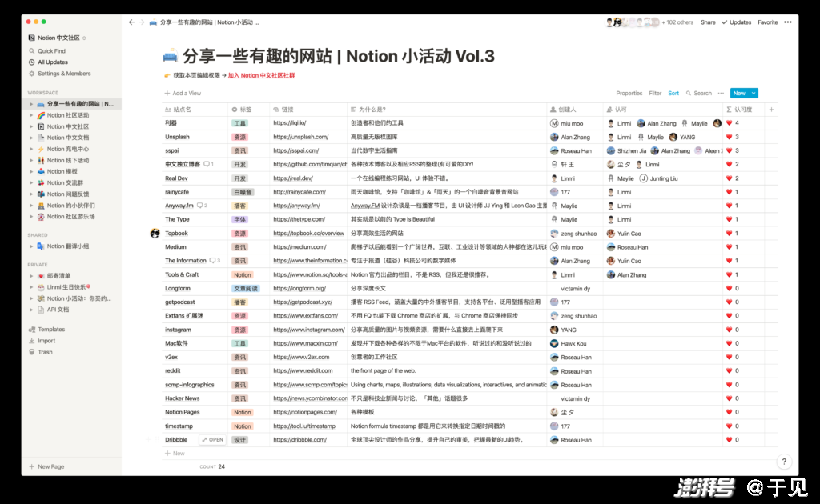Follow the 加入 Notion 中文社区社群 link

pyautogui.click(x=261, y=75)
